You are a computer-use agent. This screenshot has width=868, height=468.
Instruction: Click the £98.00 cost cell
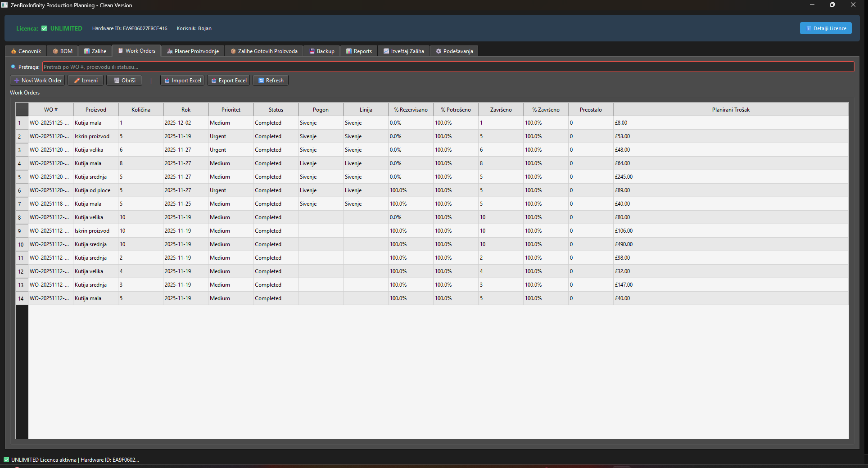pos(731,258)
